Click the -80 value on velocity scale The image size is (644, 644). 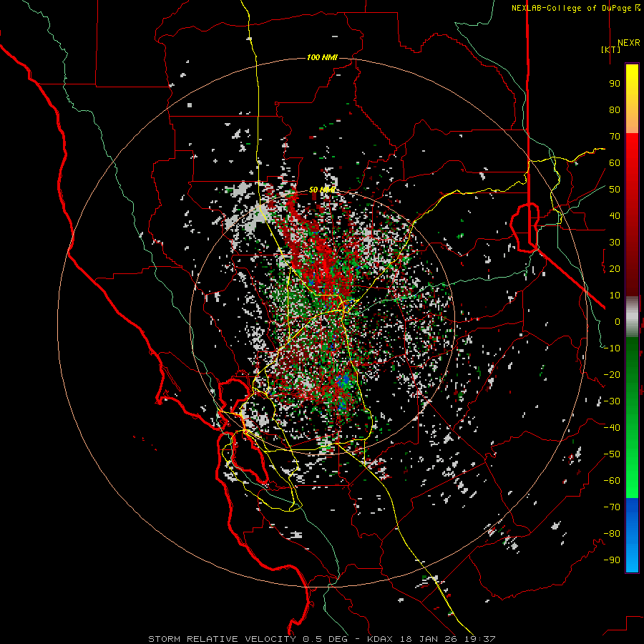click(612, 534)
